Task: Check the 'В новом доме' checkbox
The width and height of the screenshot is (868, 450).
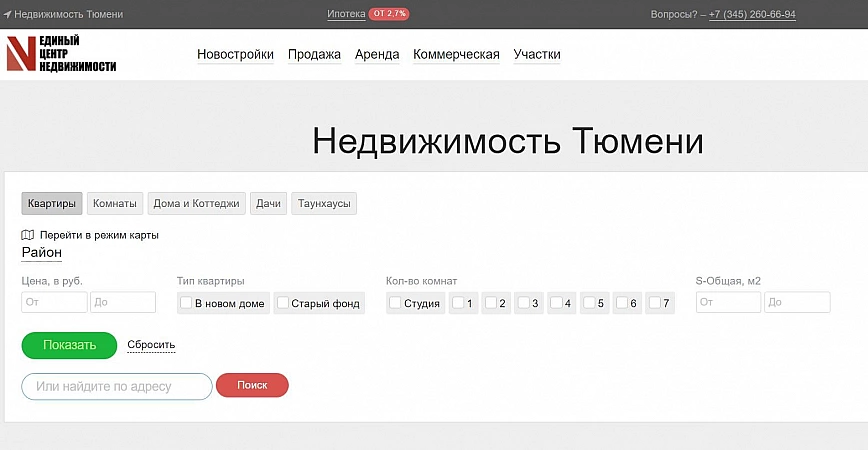Action: [186, 303]
